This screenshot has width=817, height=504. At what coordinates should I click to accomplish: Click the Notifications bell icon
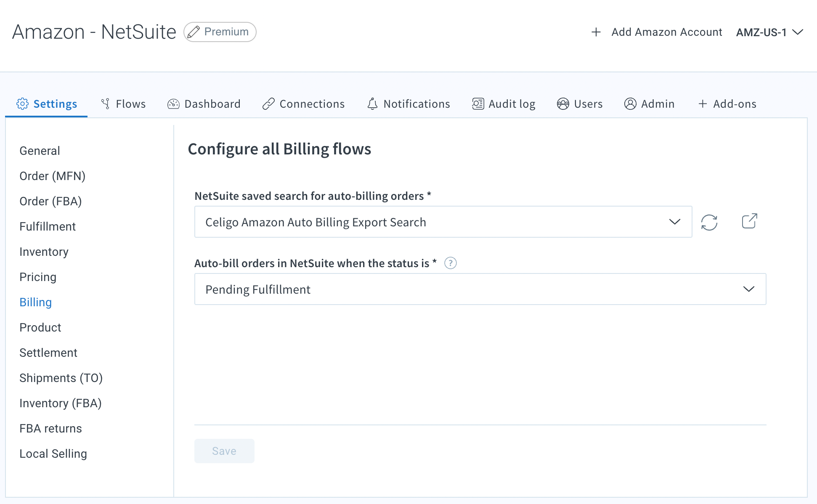point(372,104)
